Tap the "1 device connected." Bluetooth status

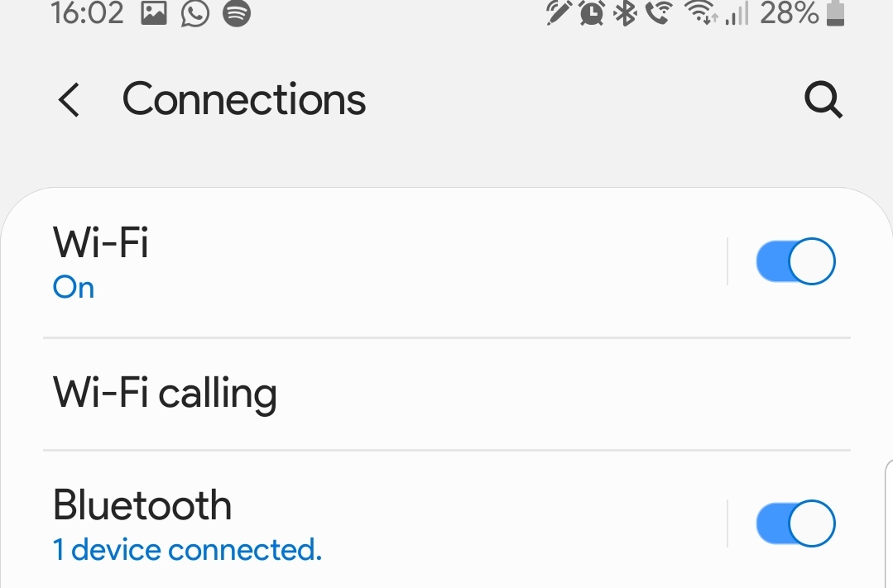point(187,550)
